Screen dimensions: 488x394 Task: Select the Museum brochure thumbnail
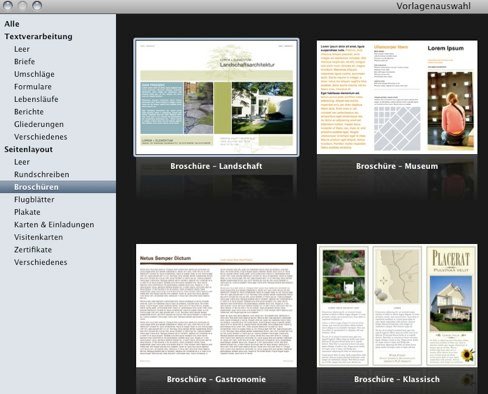click(x=397, y=97)
